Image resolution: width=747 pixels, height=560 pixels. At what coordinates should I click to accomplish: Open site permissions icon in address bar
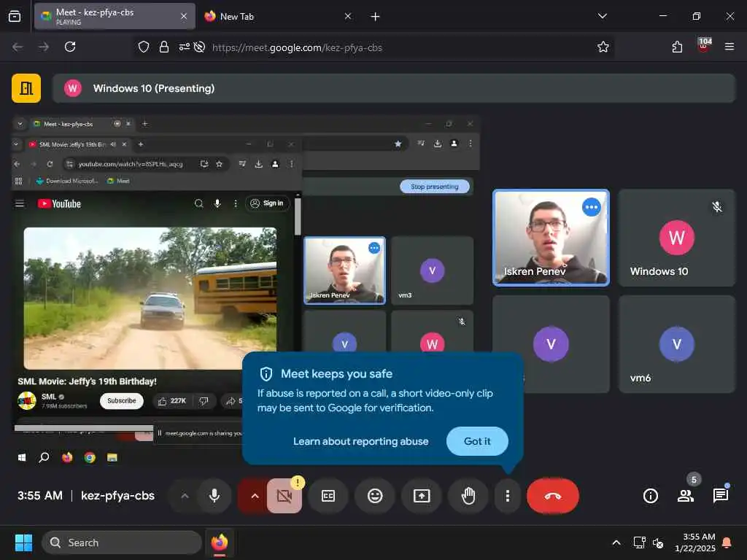[185, 47]
